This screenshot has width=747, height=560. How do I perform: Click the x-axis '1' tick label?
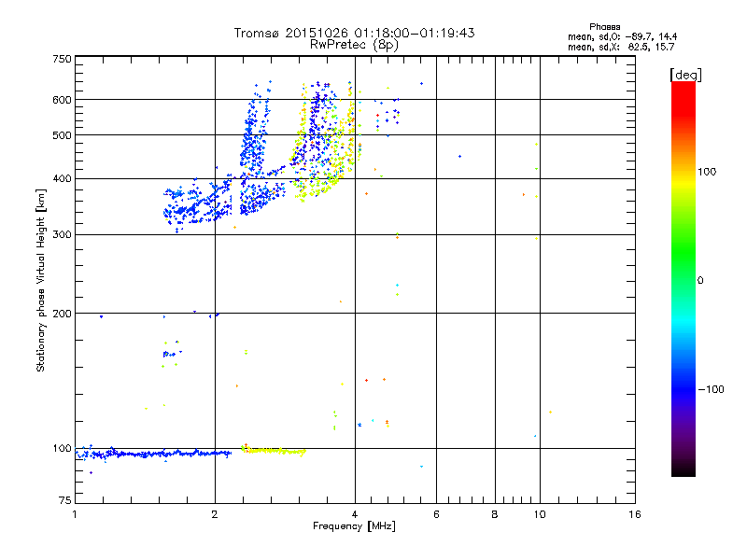click(x=75, y=514)
